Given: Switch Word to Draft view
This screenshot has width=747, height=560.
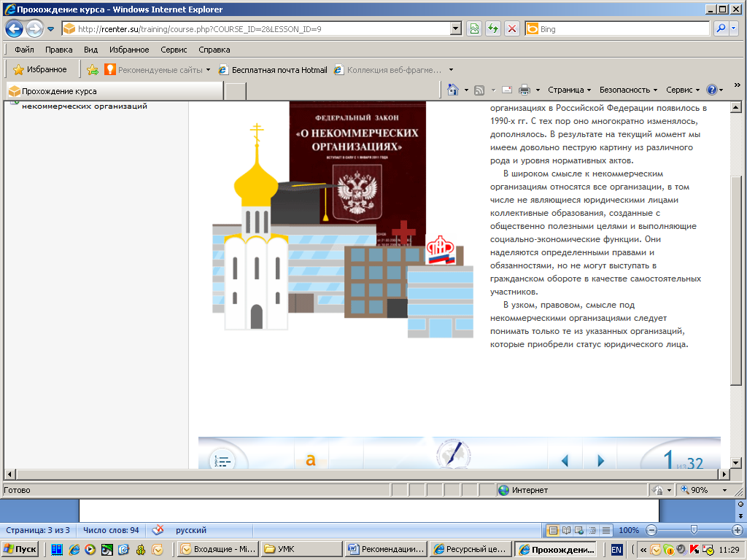Looking at the screenshot, I should tap(606, 530).
